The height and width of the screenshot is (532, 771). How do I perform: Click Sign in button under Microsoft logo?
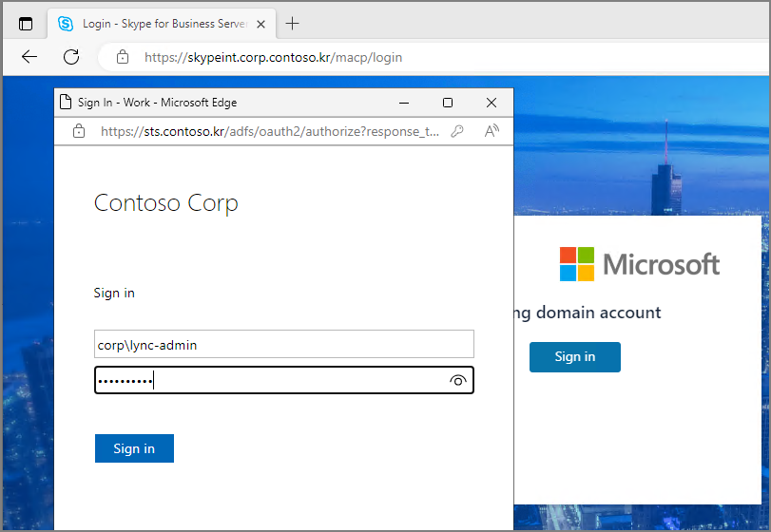(x=575, y=356)
